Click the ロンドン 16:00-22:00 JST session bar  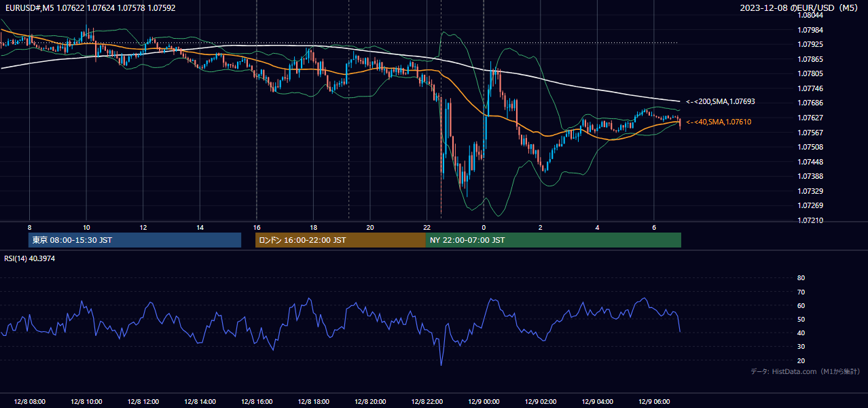pyautogui.click(x=340, y=240)
